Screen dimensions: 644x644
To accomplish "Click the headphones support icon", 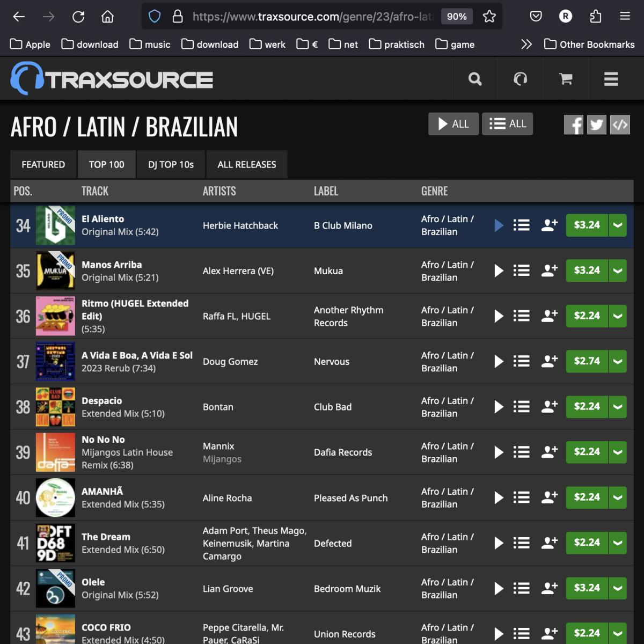I will click(x=520, y=79).
